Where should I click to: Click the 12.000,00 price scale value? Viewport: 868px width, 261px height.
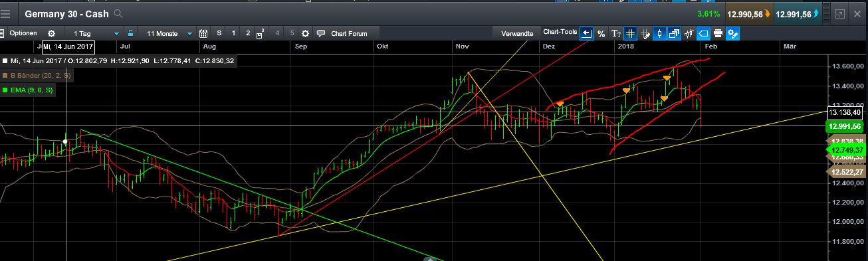point(847,222)
